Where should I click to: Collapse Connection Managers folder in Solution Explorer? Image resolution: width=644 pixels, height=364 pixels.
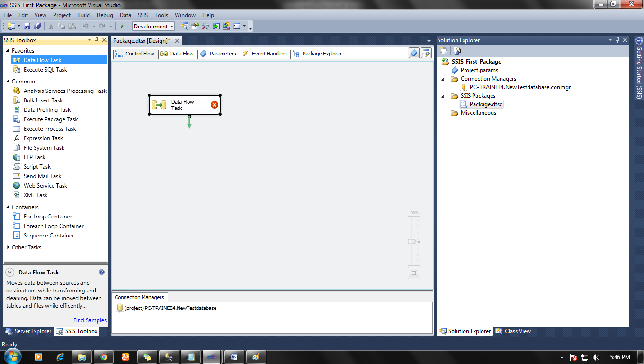tap(444, 79)
